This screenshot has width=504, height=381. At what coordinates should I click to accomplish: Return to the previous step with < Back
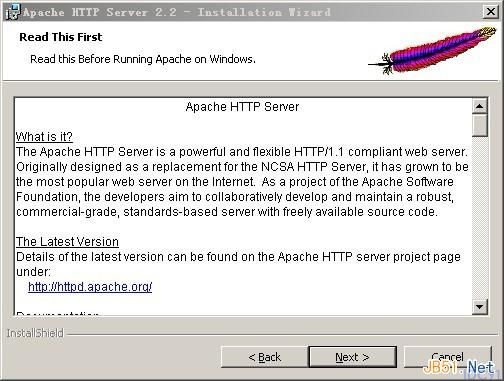(265, 357)
